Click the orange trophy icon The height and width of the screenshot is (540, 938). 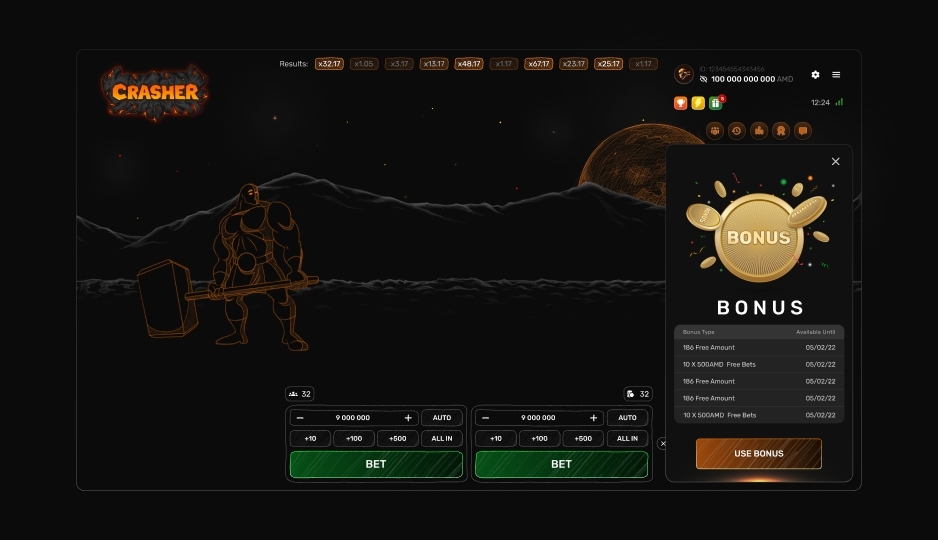pyautogui.click(x=681, y=102)
